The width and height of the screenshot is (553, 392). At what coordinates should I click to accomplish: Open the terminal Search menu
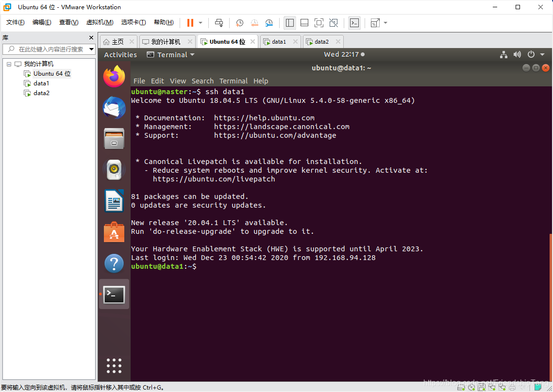(x=202, y=81)
